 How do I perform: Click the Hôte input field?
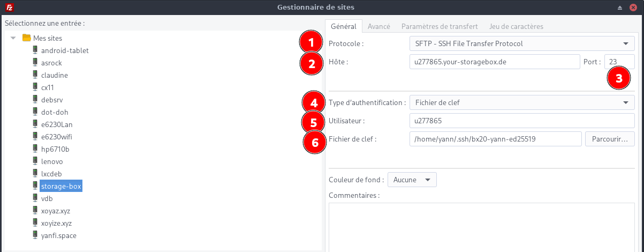[x=494, y=62]
